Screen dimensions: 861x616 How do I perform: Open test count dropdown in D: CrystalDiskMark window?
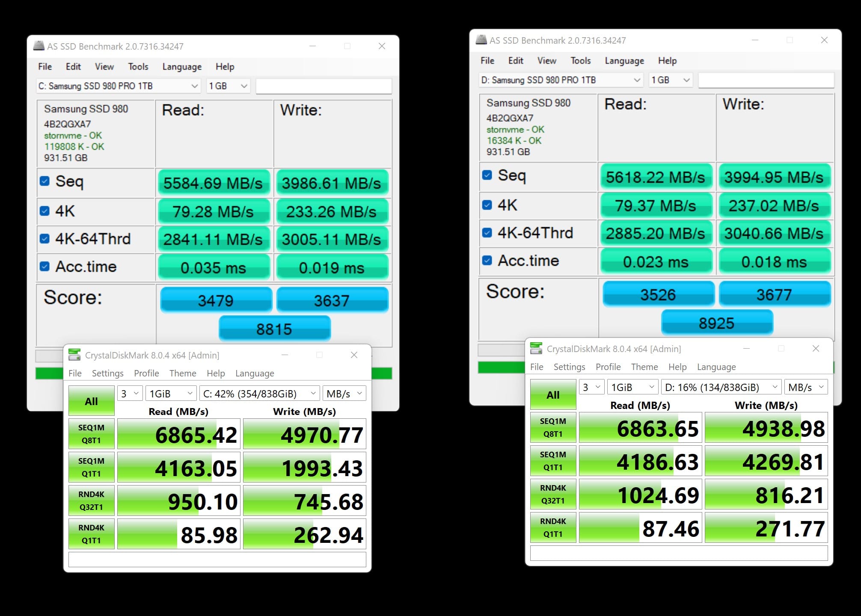click(x=592, y=387)
